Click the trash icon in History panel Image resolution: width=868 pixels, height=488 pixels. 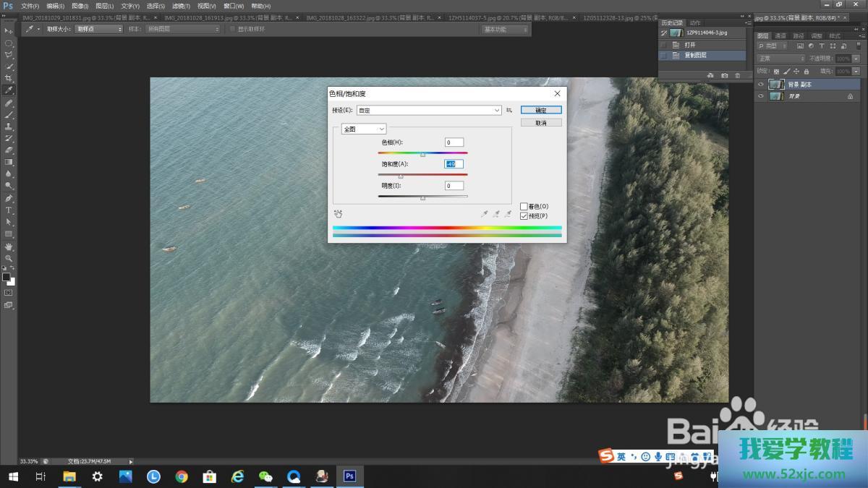(x=737, y=75)
